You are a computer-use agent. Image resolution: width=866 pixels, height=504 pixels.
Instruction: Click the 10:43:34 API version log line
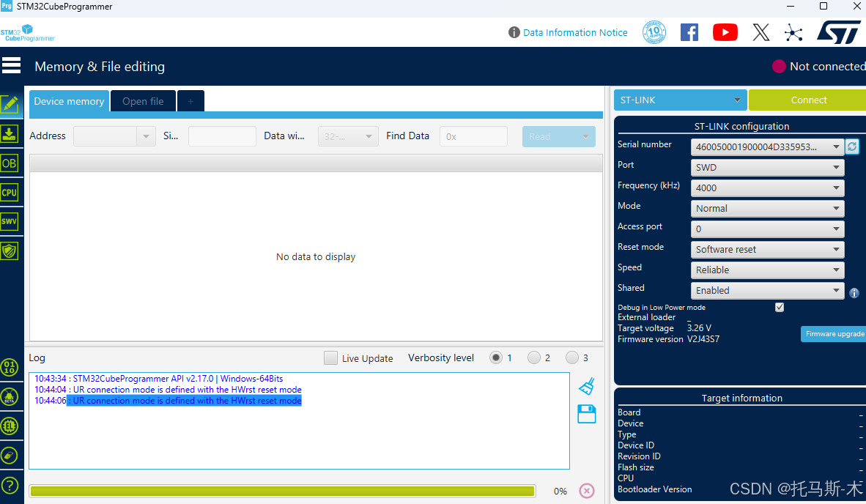(158, 379)
